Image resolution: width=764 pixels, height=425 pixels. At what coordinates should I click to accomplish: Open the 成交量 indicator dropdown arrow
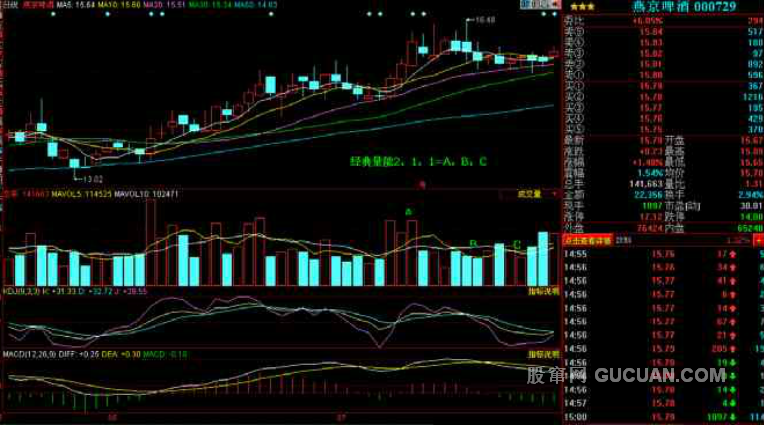(554, 194)
